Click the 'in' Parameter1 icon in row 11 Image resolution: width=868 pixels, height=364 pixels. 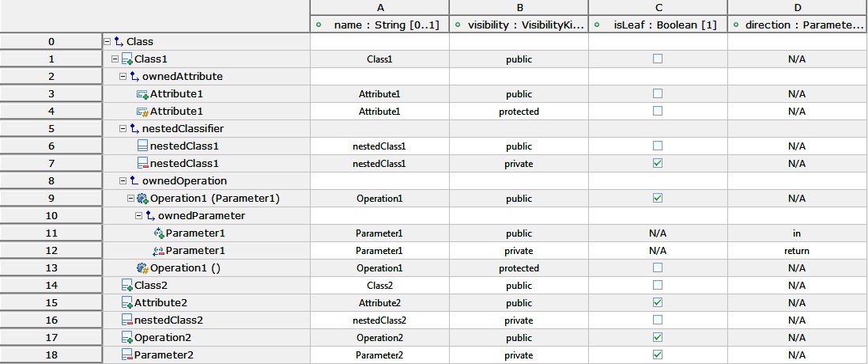(x=159, y=233)
